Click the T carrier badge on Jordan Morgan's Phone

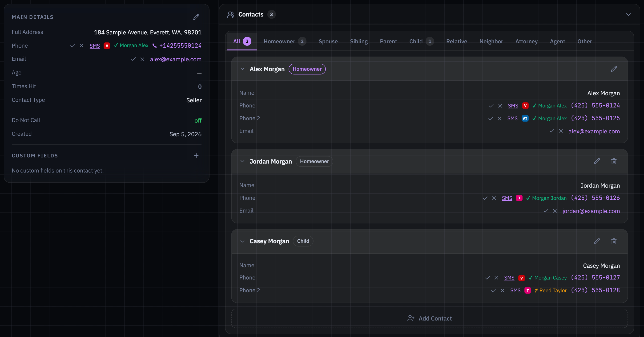point(519,198)
